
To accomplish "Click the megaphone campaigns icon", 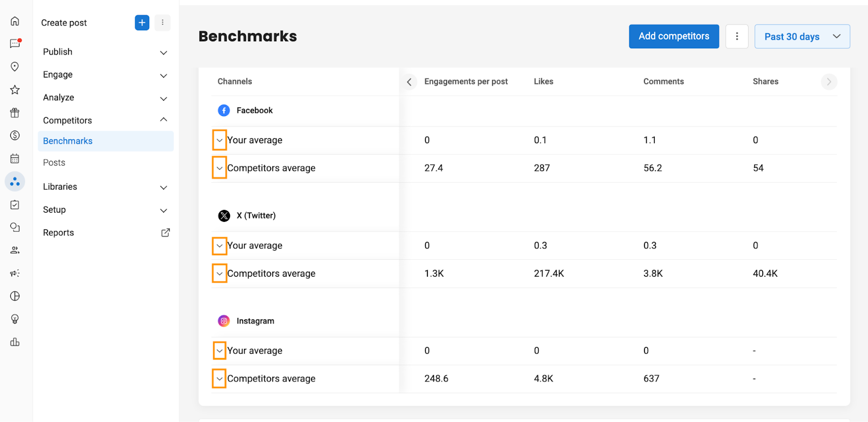I will coord(15,273).
